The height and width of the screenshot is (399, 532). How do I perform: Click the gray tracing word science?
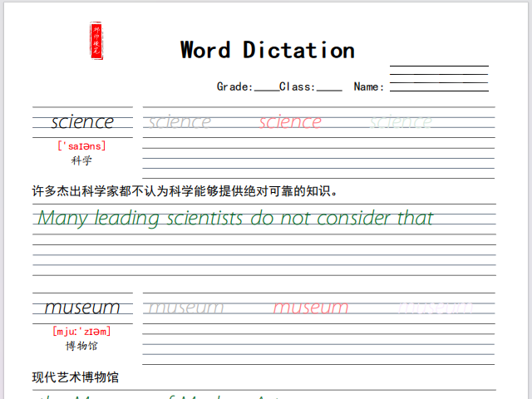179,122
